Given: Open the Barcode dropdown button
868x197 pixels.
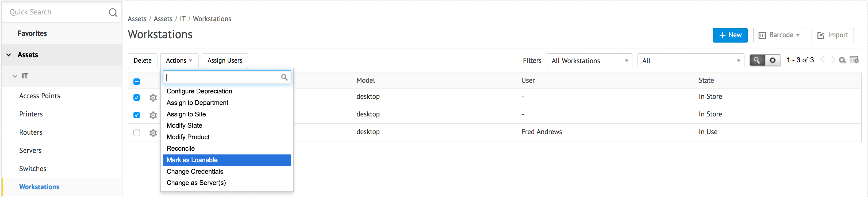Looking at the screenshot, I should [779, 35].
